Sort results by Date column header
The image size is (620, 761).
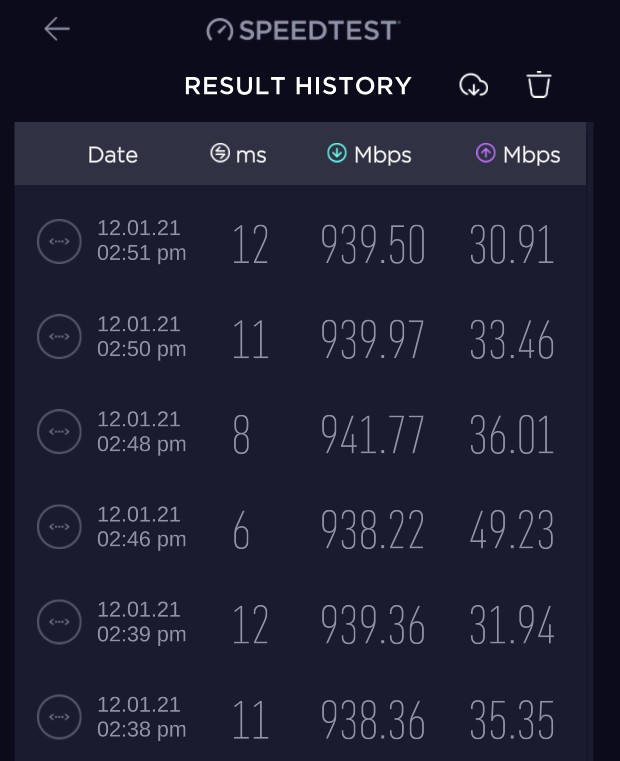pos(113,155)
